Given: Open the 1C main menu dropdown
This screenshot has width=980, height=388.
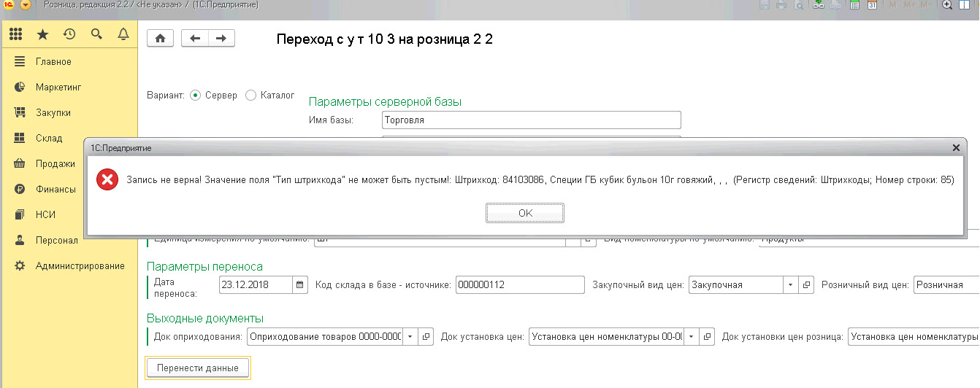Looking at the screenshot, I should [25, 5].
